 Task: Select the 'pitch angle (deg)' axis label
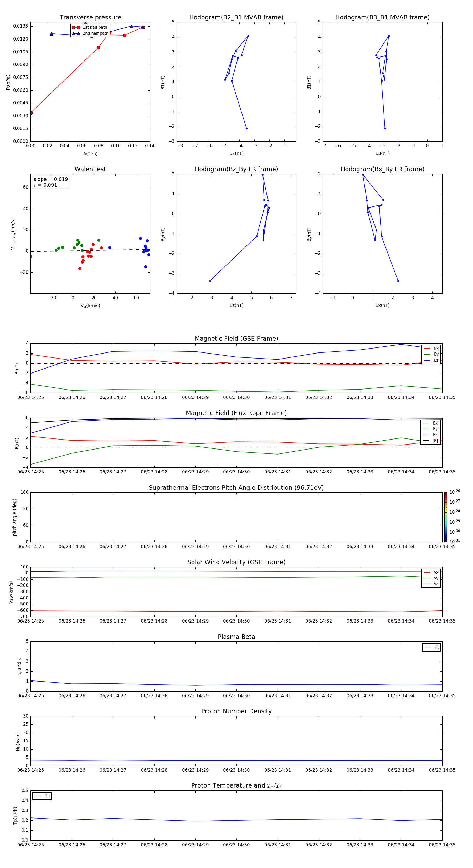[x=14, y=517]
